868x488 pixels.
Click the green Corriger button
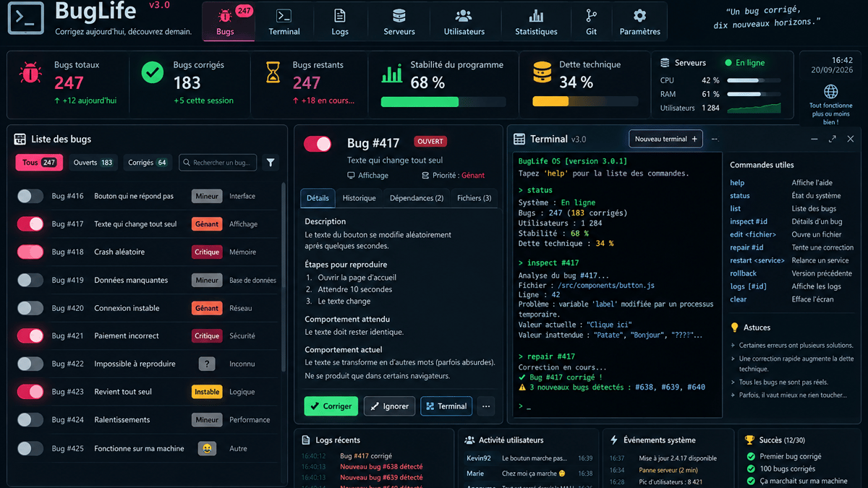[331, 406]
